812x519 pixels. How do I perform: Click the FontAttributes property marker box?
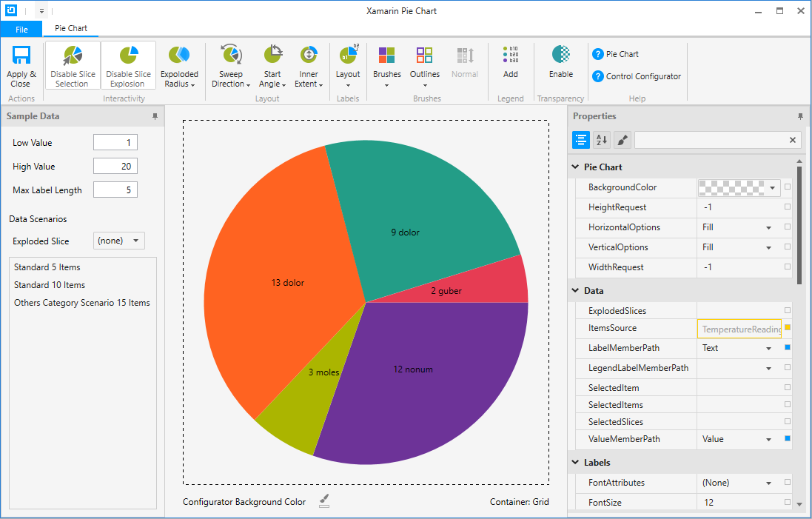(788, 482)
